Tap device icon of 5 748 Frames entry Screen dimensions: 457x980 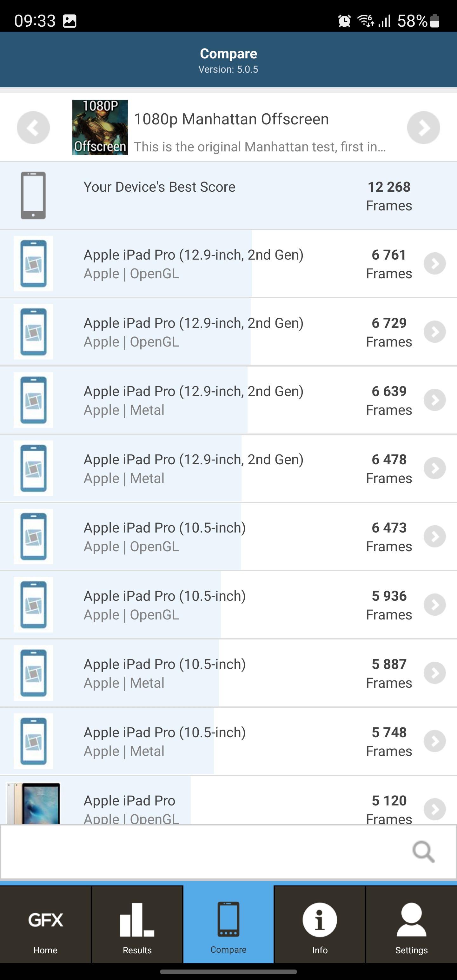tap(34, 741)
